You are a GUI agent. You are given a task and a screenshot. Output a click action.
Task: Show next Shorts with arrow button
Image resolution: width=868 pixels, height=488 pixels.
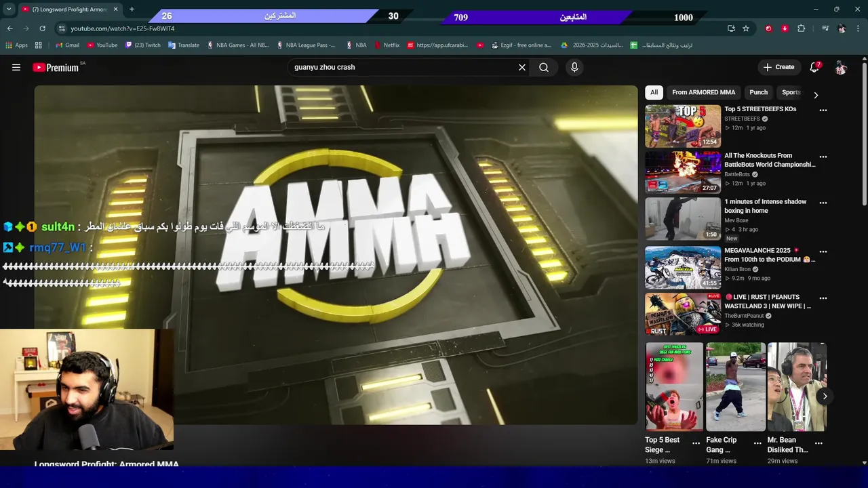click(825, 396)
